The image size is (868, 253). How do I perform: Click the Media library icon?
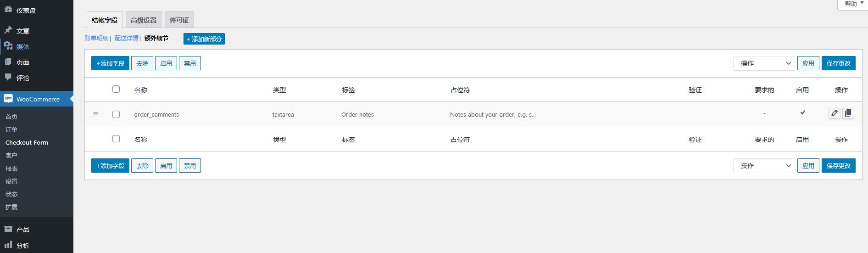point(8,46)
